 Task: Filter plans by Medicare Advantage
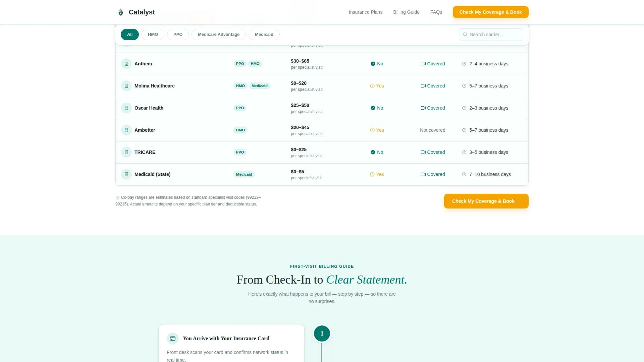(219, 35)
